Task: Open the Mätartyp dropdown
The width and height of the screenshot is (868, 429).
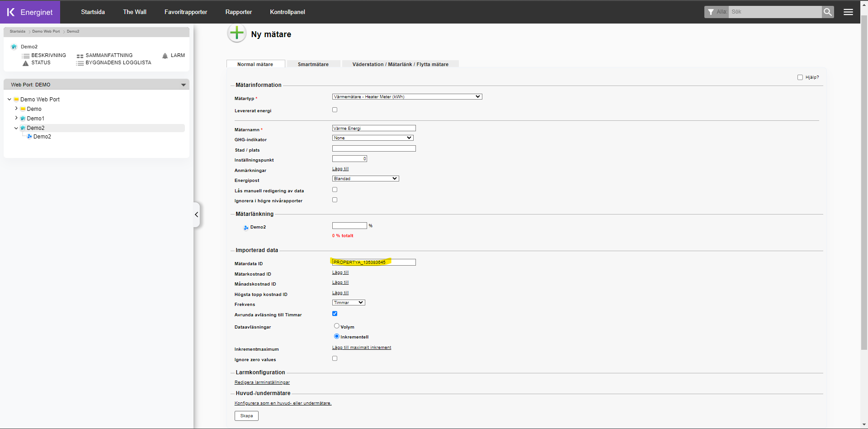Action: 407,97
